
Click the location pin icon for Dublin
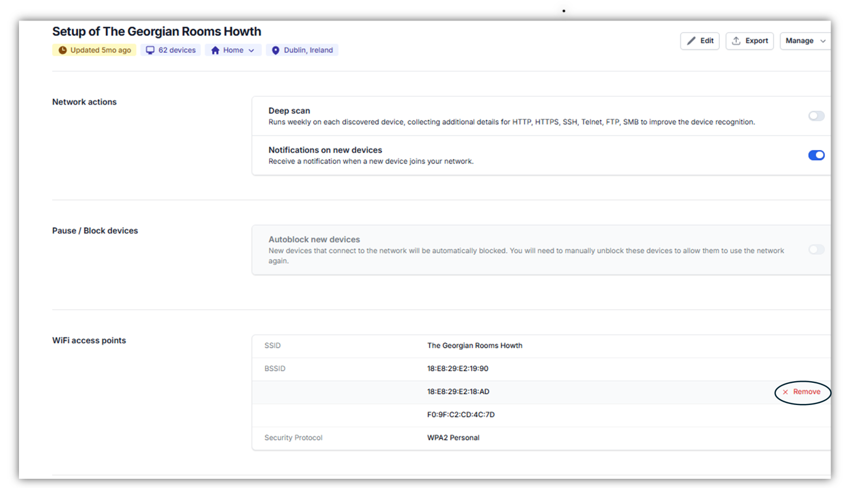tap(276, 50)
